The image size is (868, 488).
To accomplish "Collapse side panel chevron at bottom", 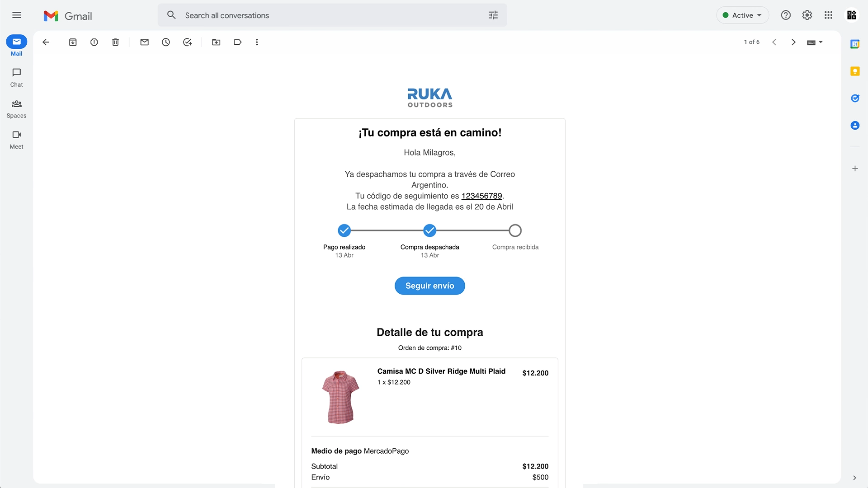I will tap(854, 478).
